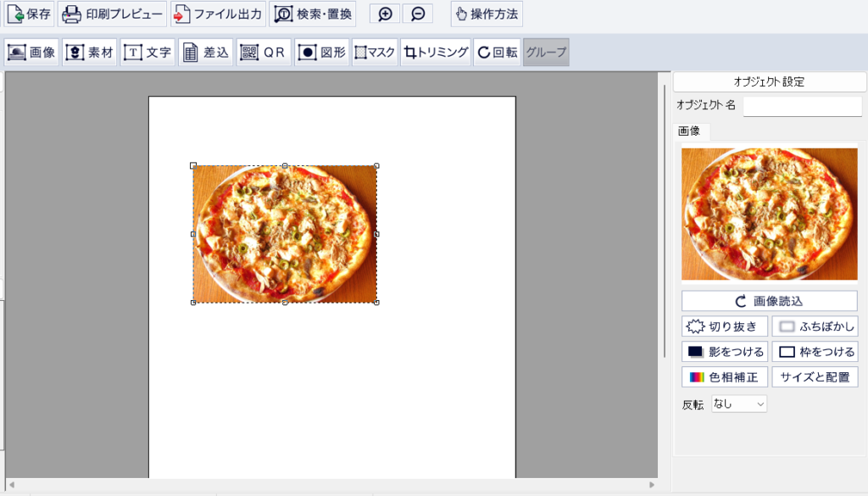Click top-left resize handle of pizza image
The image size is (868, 496).
coord(193,165)
